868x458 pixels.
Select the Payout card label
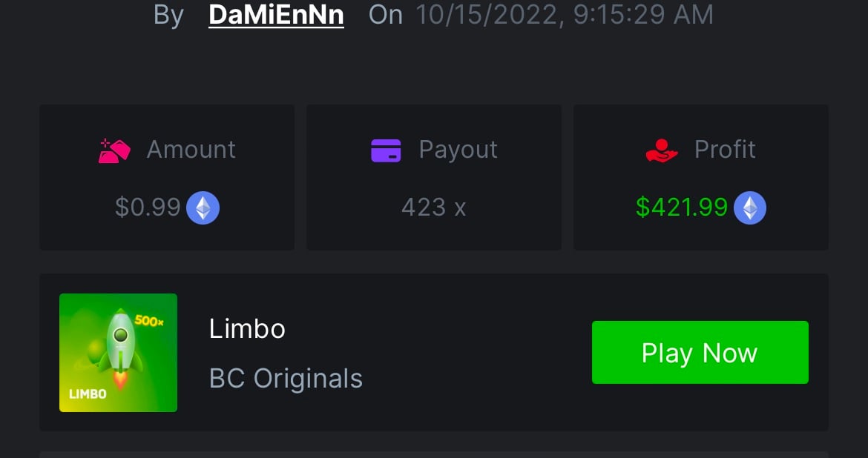458,150
